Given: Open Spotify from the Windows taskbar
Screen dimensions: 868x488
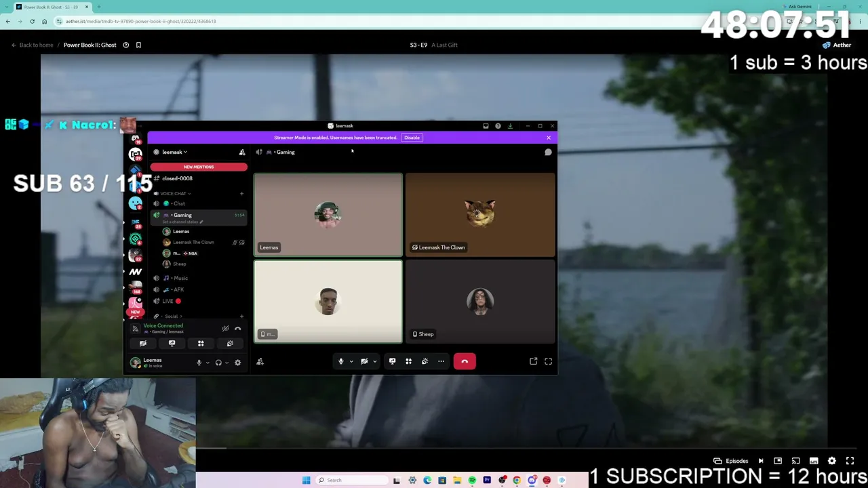Looking at the screenshot, I should (x=472, y=480).
